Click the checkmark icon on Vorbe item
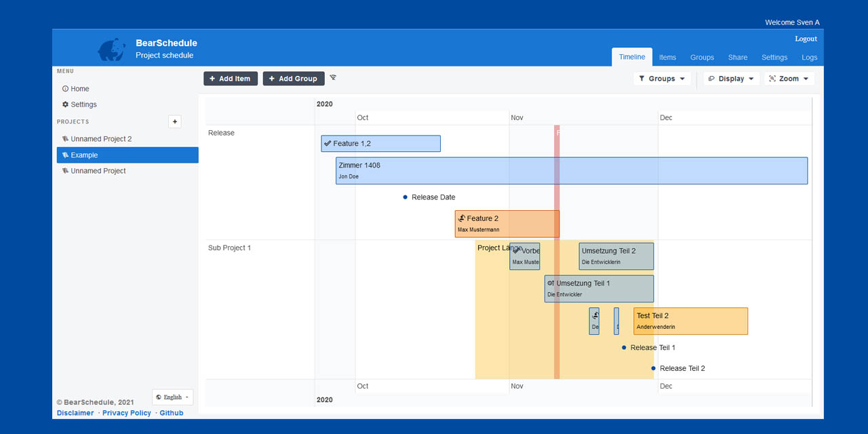Screen dimensions: 868x434 (516, 251)
